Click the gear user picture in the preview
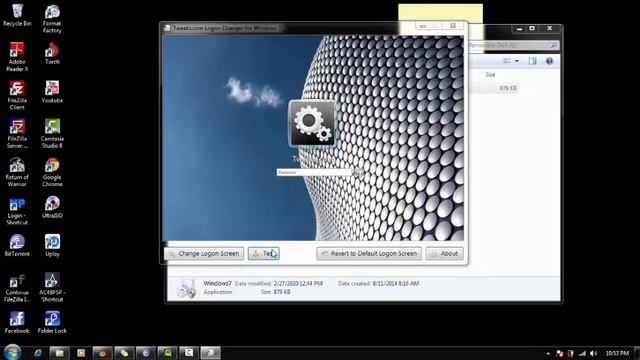 (312, 124)
